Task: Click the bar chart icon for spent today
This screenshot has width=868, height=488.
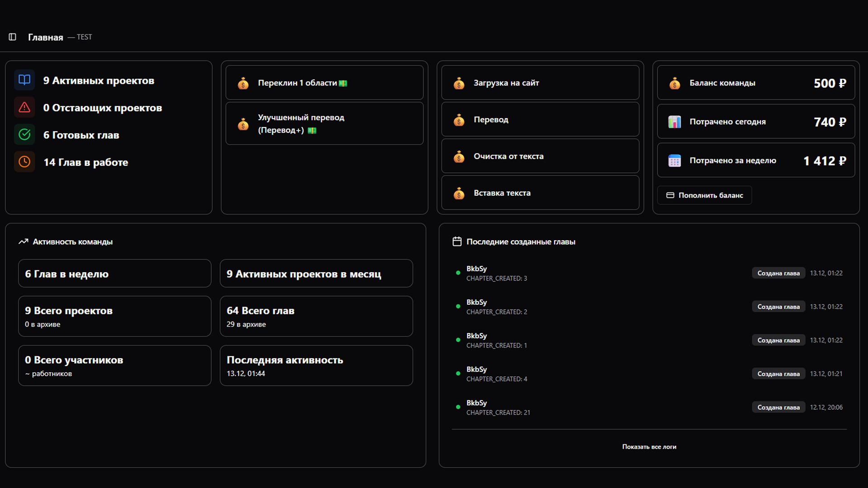Action: pos(674,122)
